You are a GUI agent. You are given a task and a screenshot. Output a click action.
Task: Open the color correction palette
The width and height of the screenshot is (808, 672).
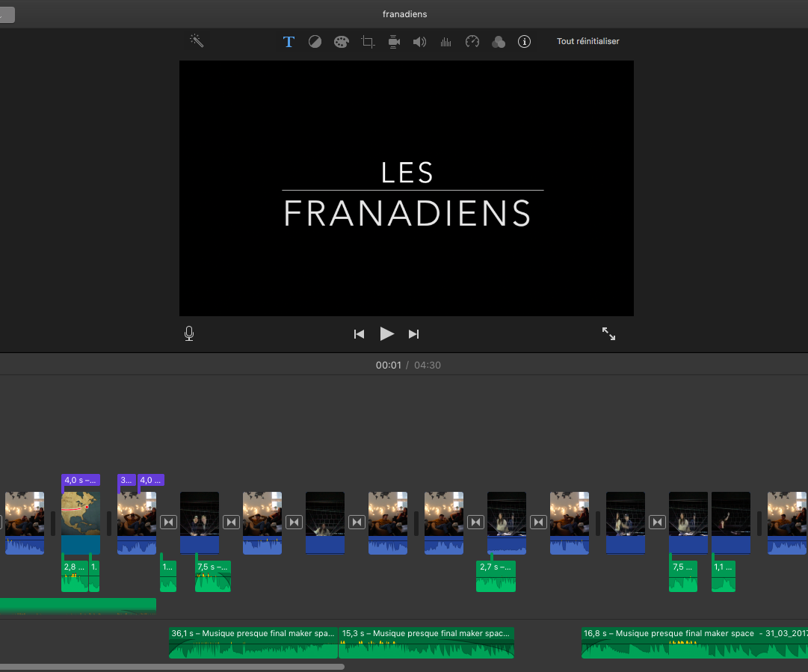341,41
